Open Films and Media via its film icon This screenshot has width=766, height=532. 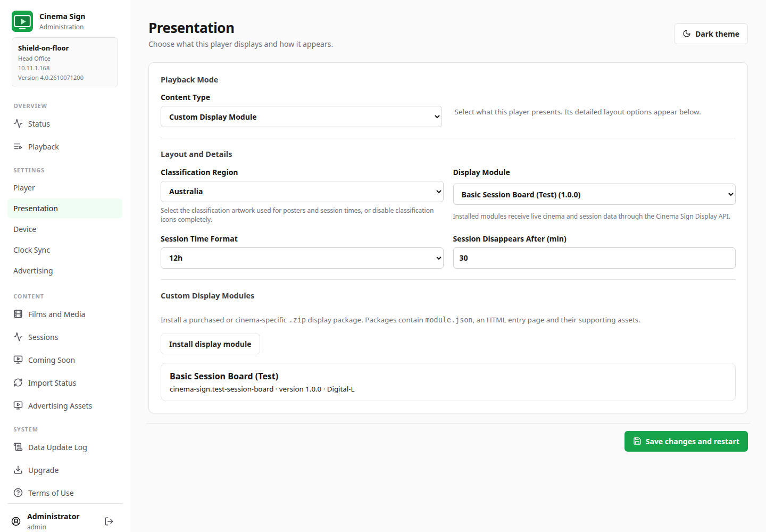click(x=18, y=314)
